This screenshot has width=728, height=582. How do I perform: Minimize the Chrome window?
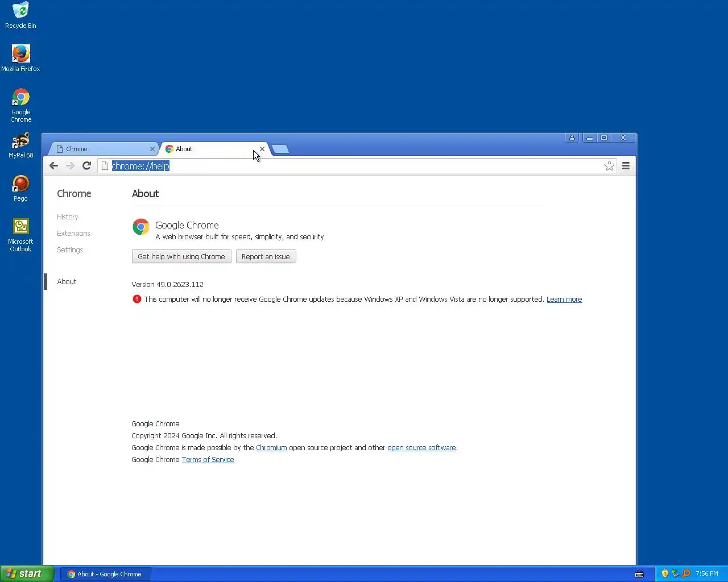click(589, 138)
